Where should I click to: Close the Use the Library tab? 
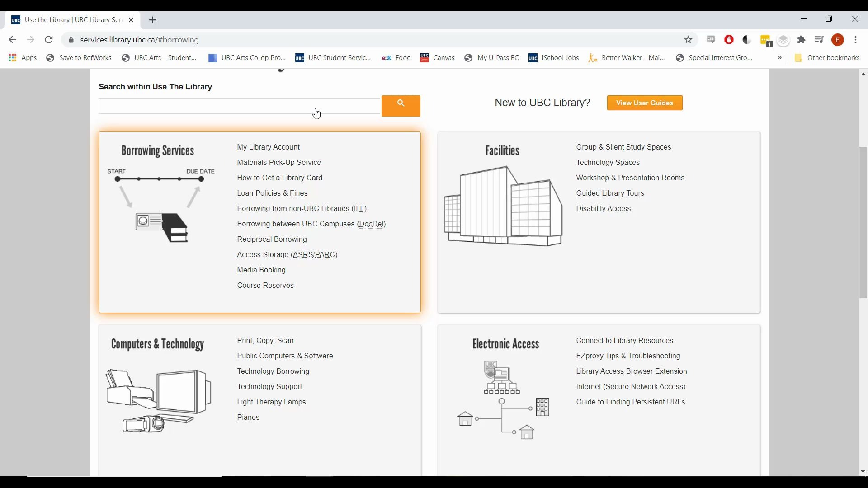click(131, 20)
